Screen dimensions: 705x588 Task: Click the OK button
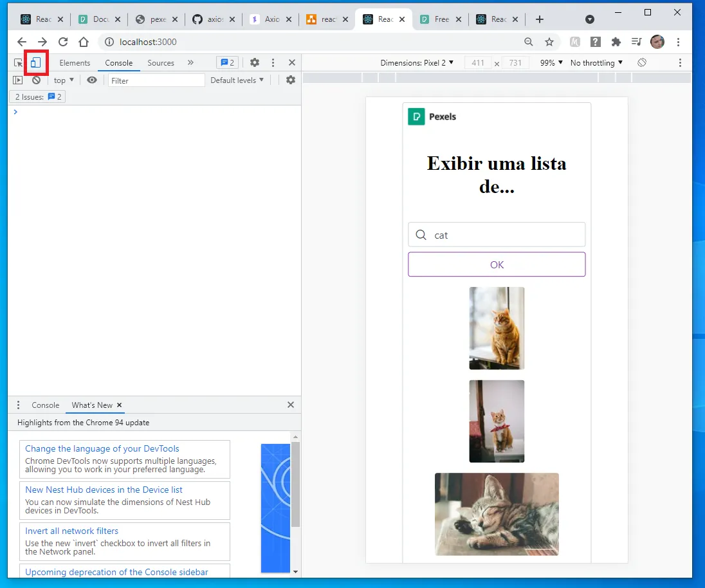click(497, 264)
